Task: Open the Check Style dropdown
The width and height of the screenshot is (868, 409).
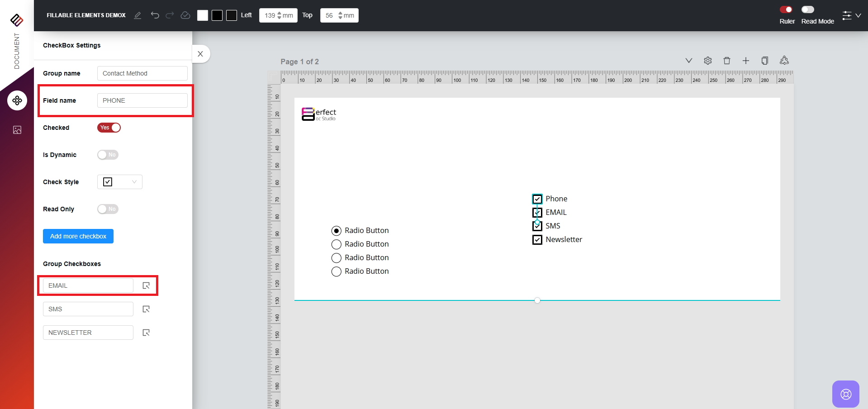Action: 120,182
